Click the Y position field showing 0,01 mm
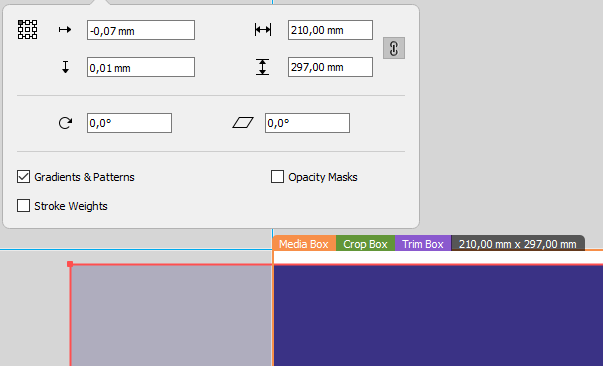 coord(141,67)
